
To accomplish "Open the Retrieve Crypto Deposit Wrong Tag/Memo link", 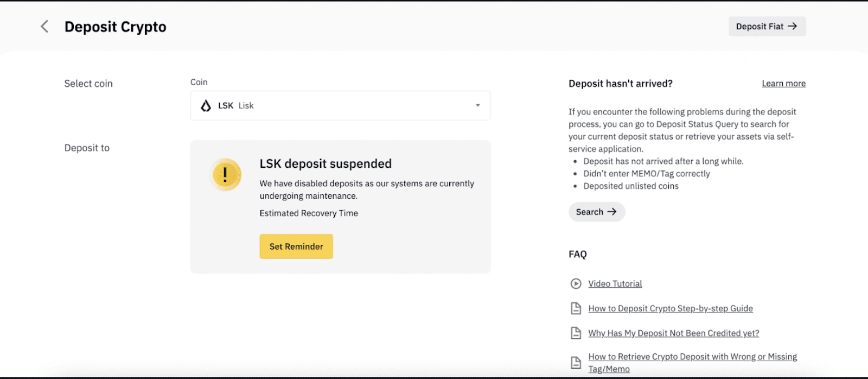I will click(x=692, y=357).
